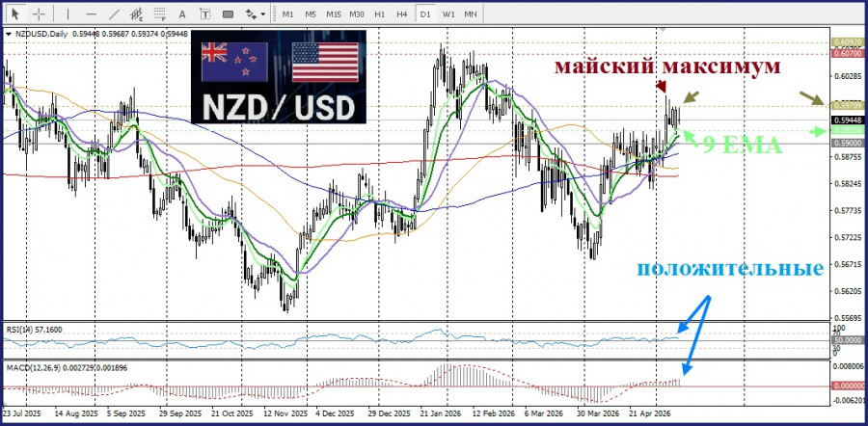The height and width of the screenshot is (426, 868).
Task: Switch chart to H4 timeframe
Action: (x=402, y=13)
